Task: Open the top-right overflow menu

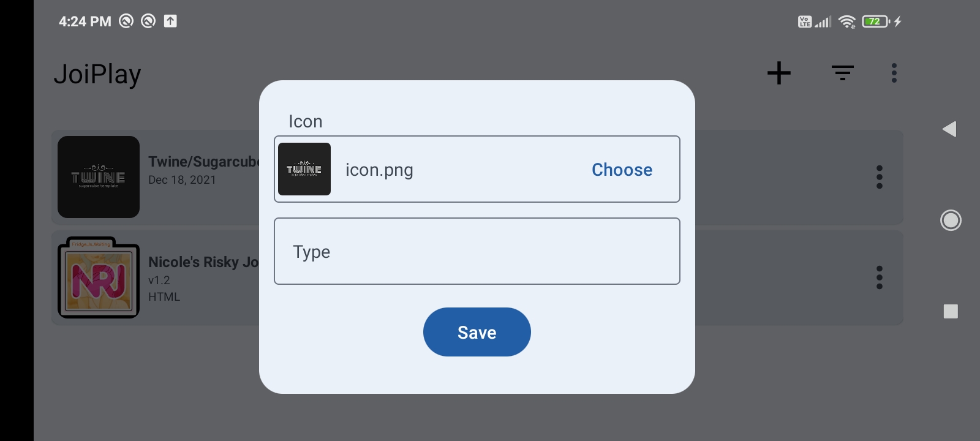Action: (x=894, y=73)
